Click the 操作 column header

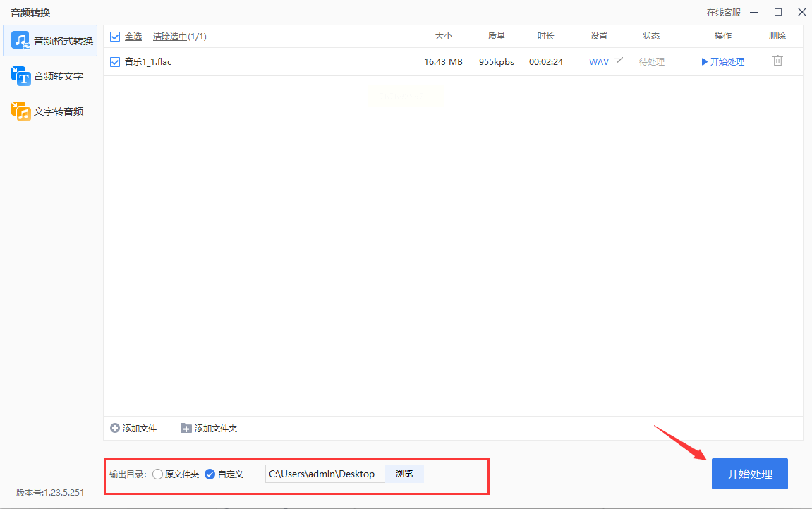tap(723, 36)
